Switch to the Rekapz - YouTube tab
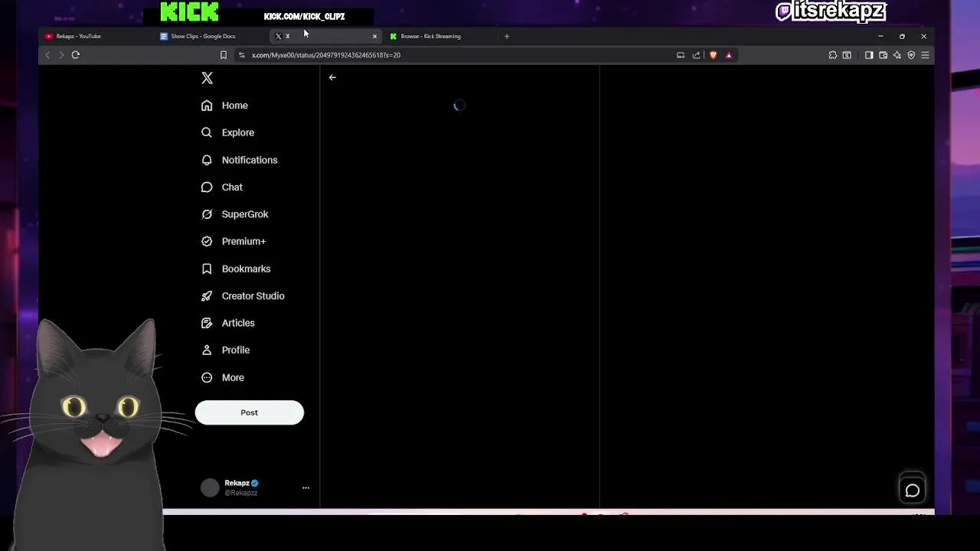Viewport: 980px width, 551px height. [x=96, y=36]
